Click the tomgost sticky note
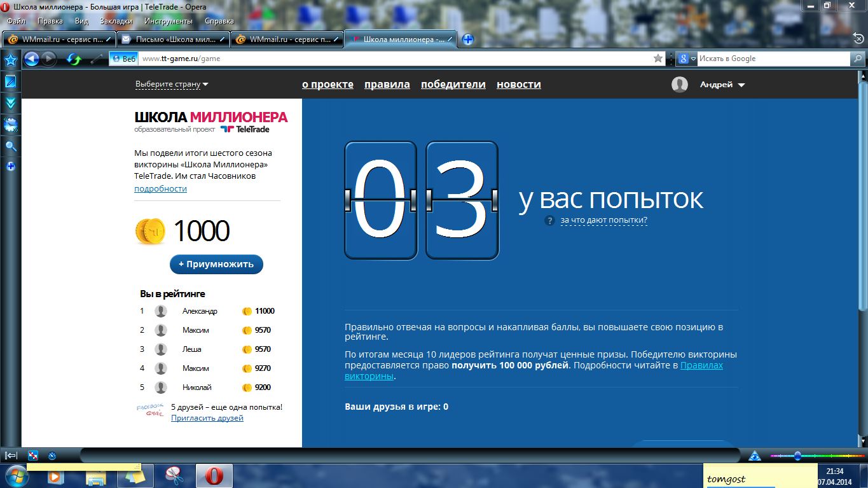This screenshot has width=868, height=488. coord(761,476)
